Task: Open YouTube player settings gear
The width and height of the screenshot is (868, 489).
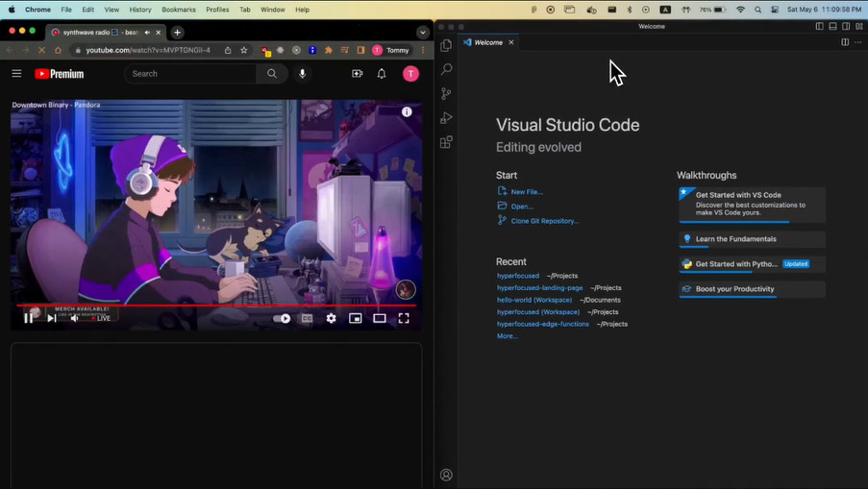Action: click(x=331, y=318)
